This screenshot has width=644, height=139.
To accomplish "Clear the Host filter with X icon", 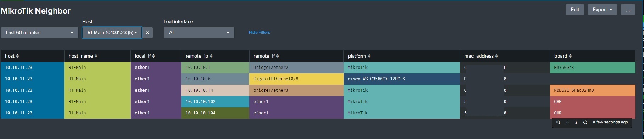I will 147,33.
